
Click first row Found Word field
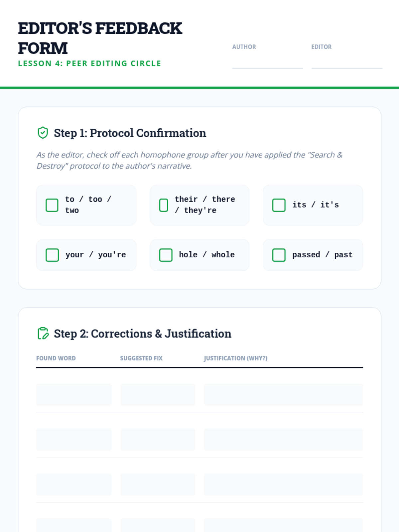(73, 395)
